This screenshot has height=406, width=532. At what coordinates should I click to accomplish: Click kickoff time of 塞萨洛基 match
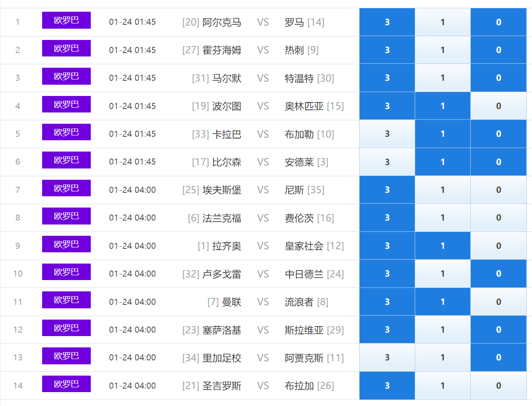pyautogui.click(x=132, y=330)
